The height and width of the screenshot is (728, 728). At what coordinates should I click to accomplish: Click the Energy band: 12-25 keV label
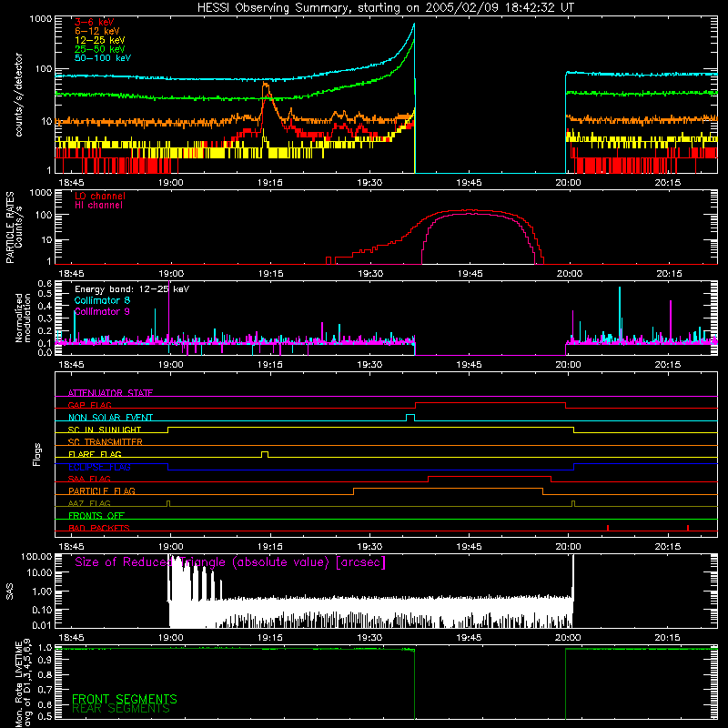[132, 289]
